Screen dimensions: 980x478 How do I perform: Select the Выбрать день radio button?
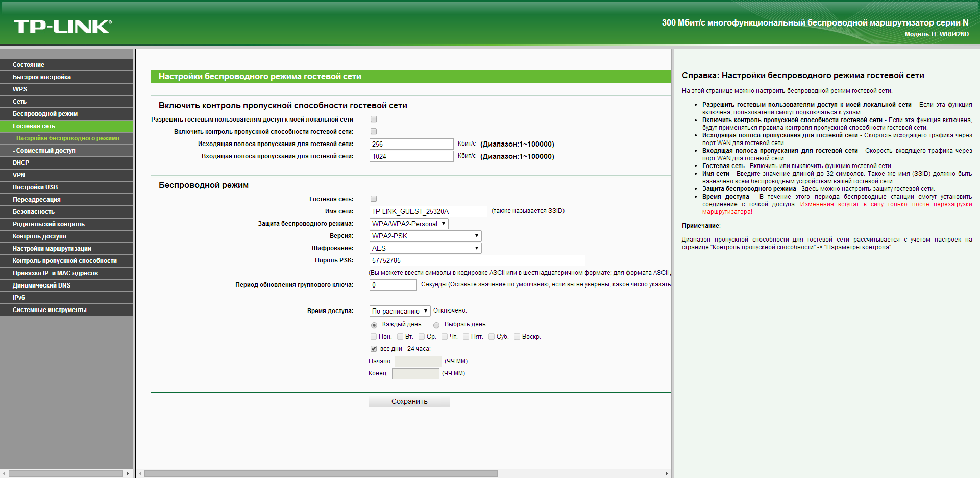436,325
